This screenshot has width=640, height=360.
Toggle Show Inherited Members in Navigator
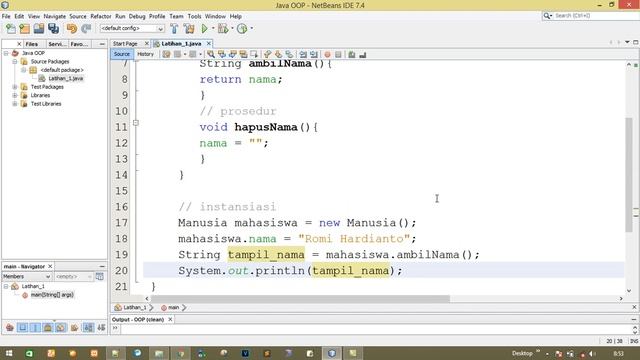click(x=10, y=327)
